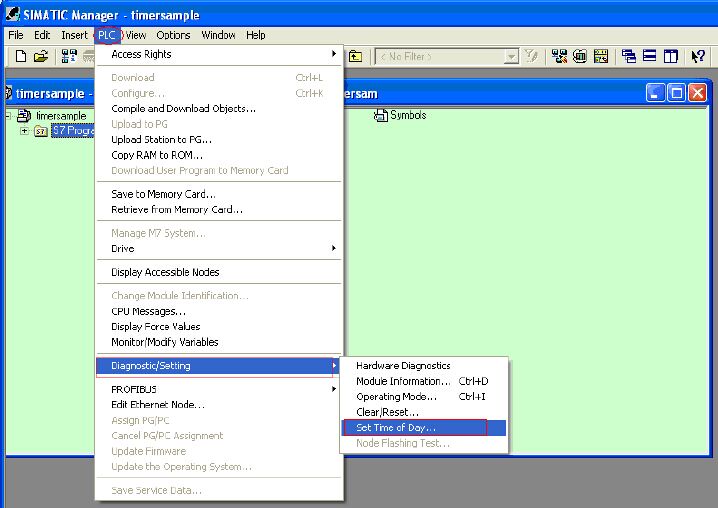Select the Symbols label in right pane
Viewport: 718px width, 508px height.
(408, 115)
